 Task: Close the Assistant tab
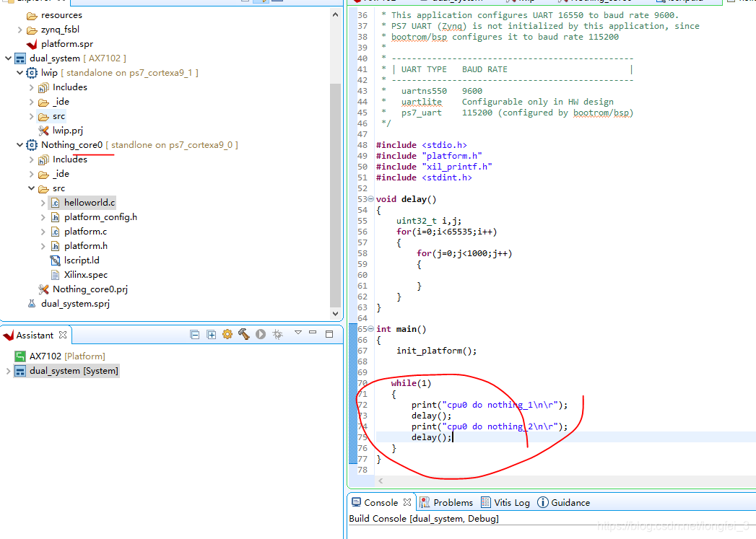pyautogui.click(x=63, y=335)
